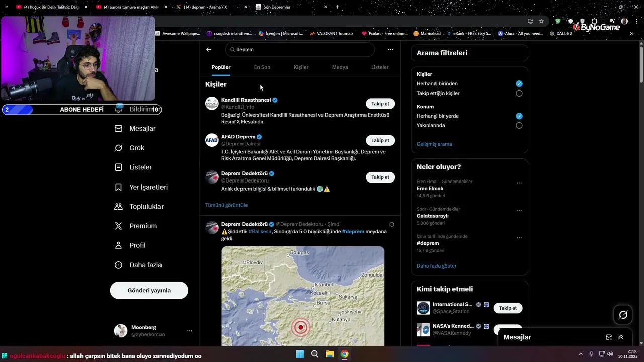Switch to the Medya tab

(340, 67)
